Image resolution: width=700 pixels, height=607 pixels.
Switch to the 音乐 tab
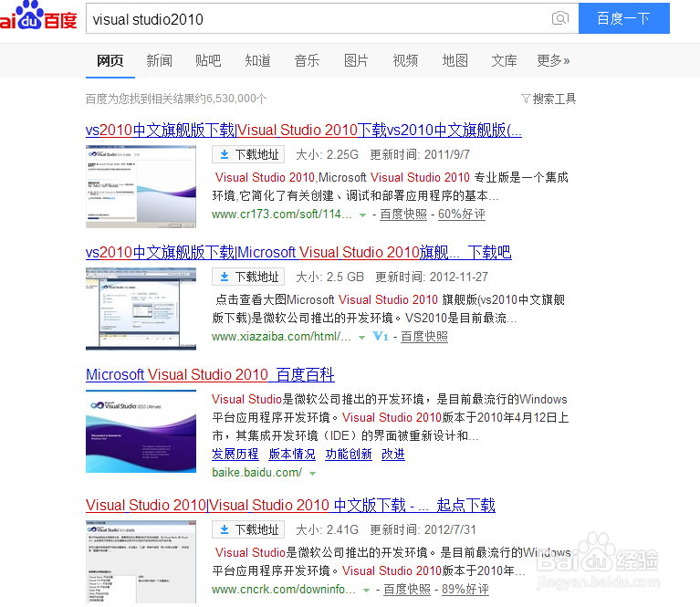(x=307, y=60)
